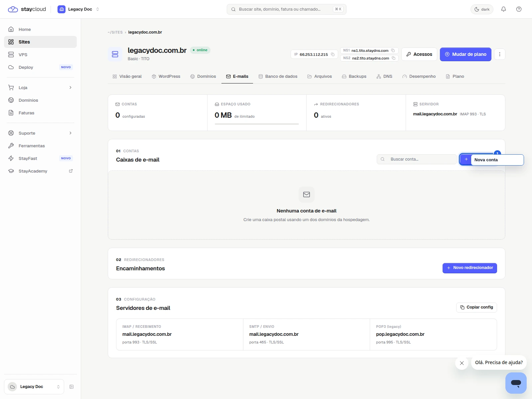This screenshot has height=399, width=532.
Task: Copy the IP address 66.253.112.215
Action: pyautogui.click(x=332, y=55)
